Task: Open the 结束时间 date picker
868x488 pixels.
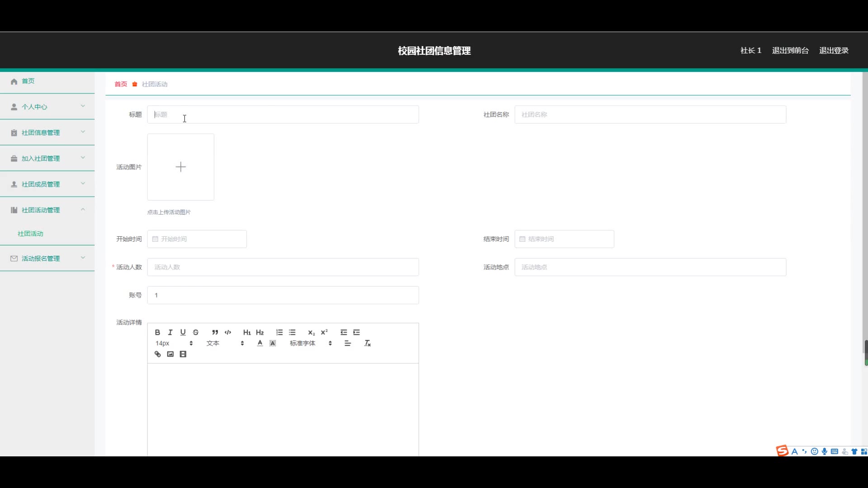Action: pos(564,239)
